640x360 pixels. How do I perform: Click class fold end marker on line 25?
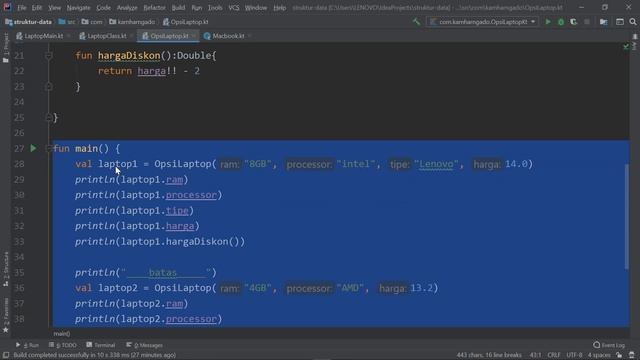tap(49, 118)
